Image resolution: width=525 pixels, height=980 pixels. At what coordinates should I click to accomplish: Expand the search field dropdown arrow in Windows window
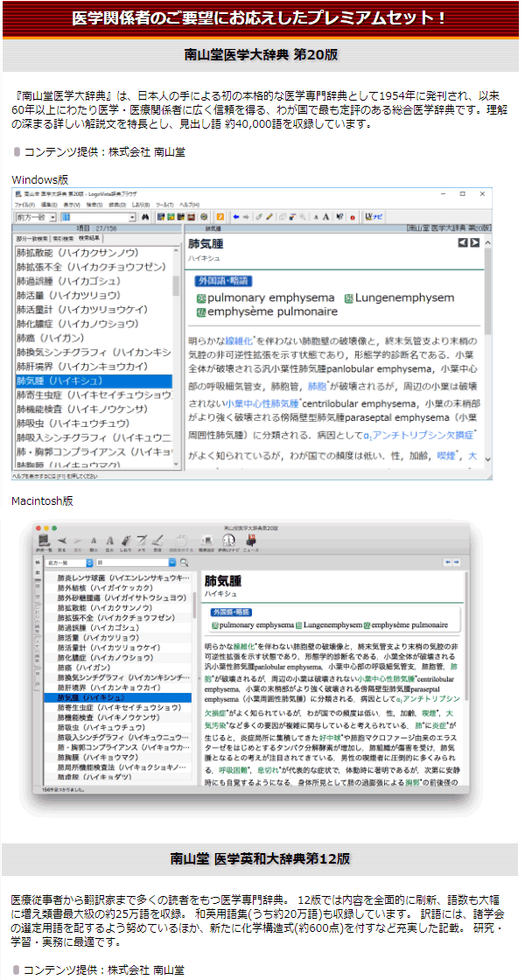point(132,217)
